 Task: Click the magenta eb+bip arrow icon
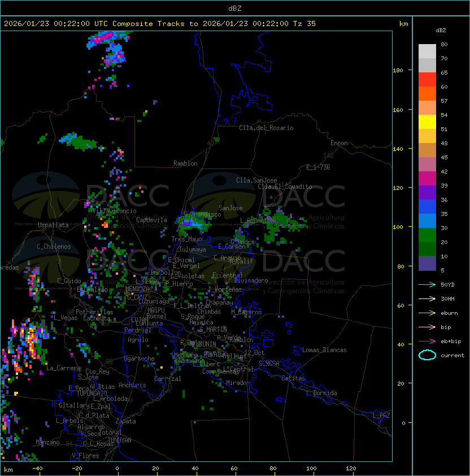[427, 341]
